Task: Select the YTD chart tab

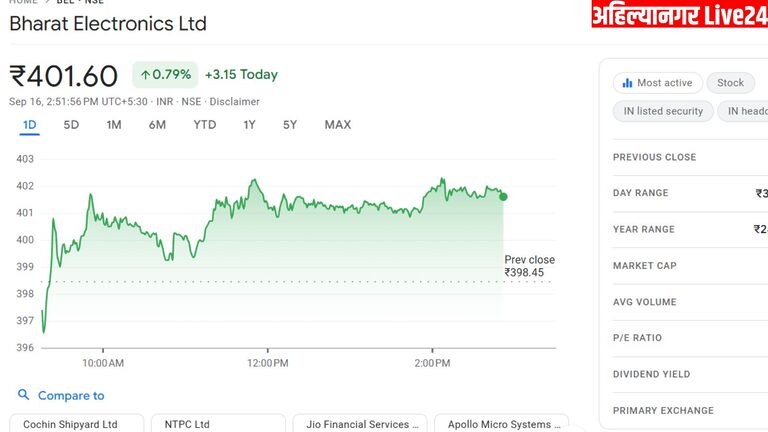Action: pos(204,125)
